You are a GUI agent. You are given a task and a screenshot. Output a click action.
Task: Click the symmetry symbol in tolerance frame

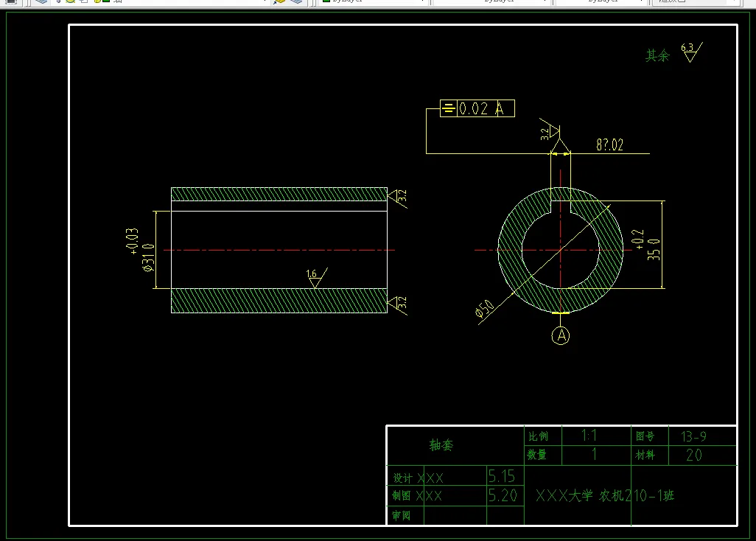(449, 108)
